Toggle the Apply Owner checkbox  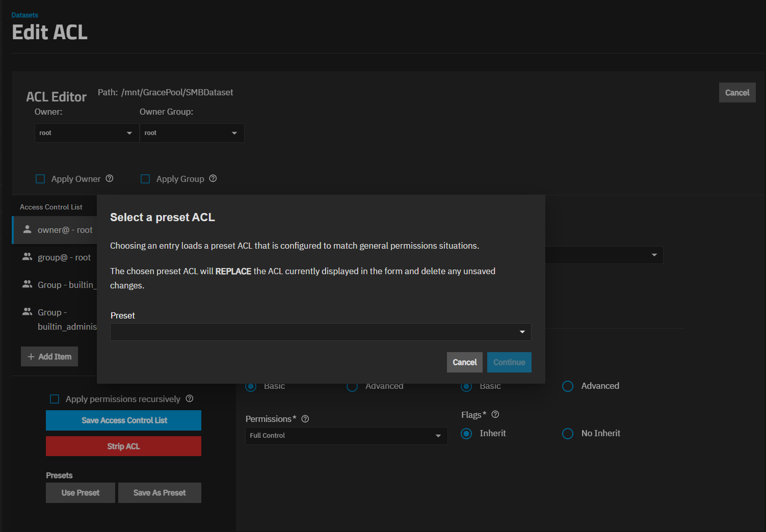[x=40, y=179]
